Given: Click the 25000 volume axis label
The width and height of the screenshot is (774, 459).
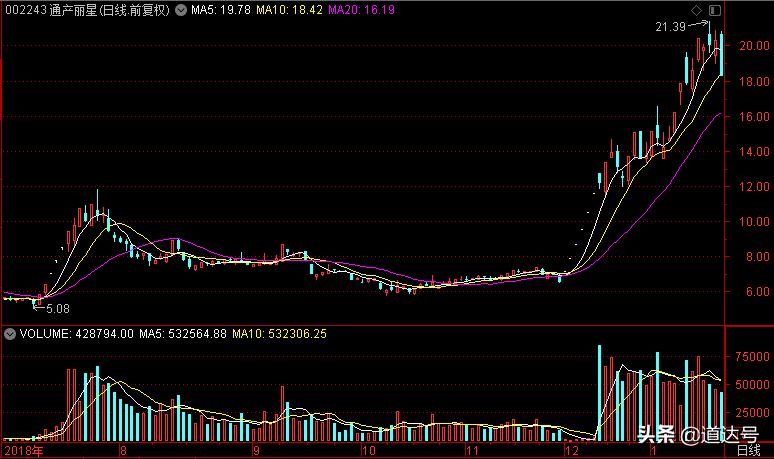Looking at the screenshot, I should pos(752,412).
